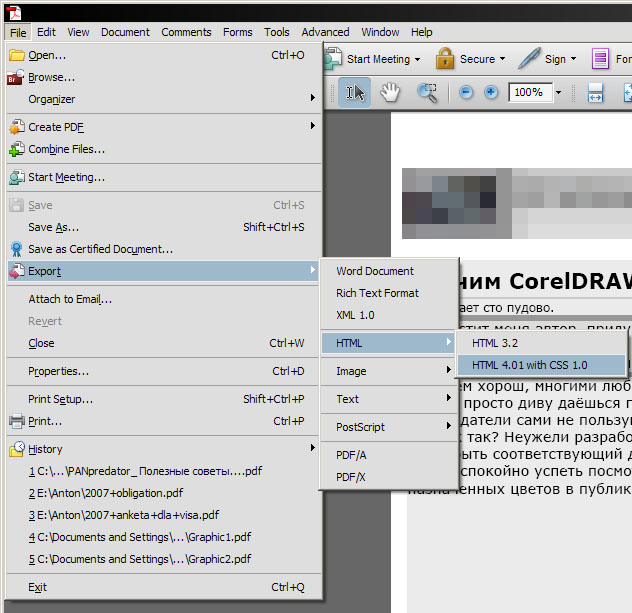Select Attach to Email... menu item
Viewport: 632px width, 613px height.
pyautogui.click(x=163, y=299)
